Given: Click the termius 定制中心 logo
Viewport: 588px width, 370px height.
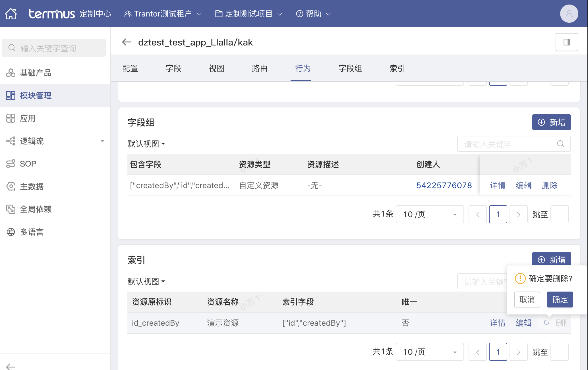Looking at the screenshot, I should pos(70,14).
